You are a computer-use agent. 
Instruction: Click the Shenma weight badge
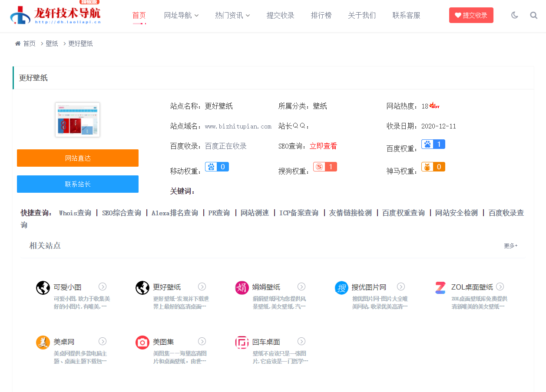[433, 167]
